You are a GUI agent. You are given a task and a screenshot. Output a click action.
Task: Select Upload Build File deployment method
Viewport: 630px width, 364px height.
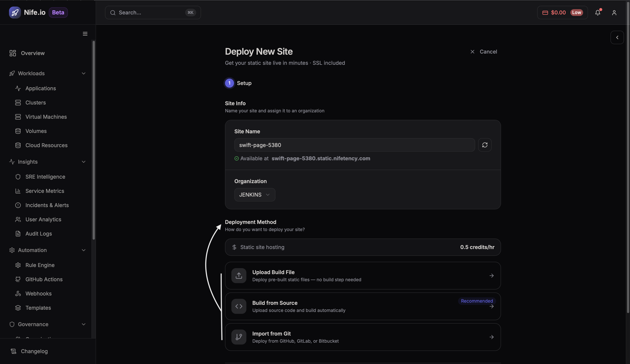[x=362, y=276]
